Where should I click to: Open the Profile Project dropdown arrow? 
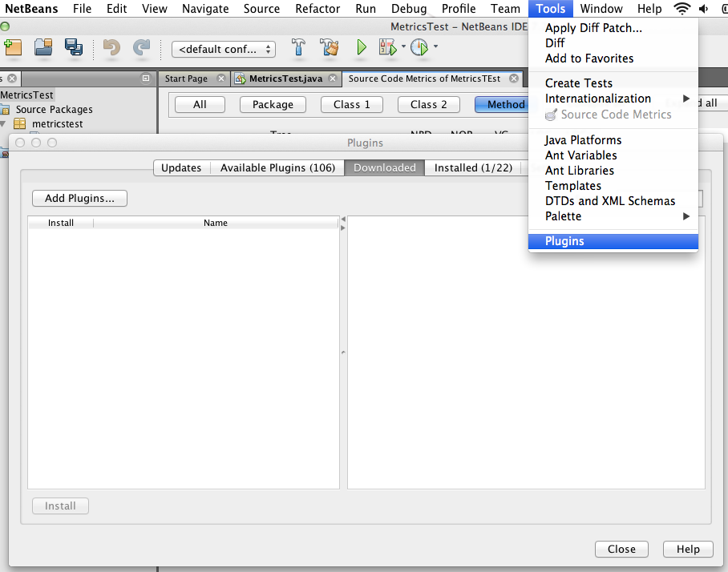pos(435,46)
